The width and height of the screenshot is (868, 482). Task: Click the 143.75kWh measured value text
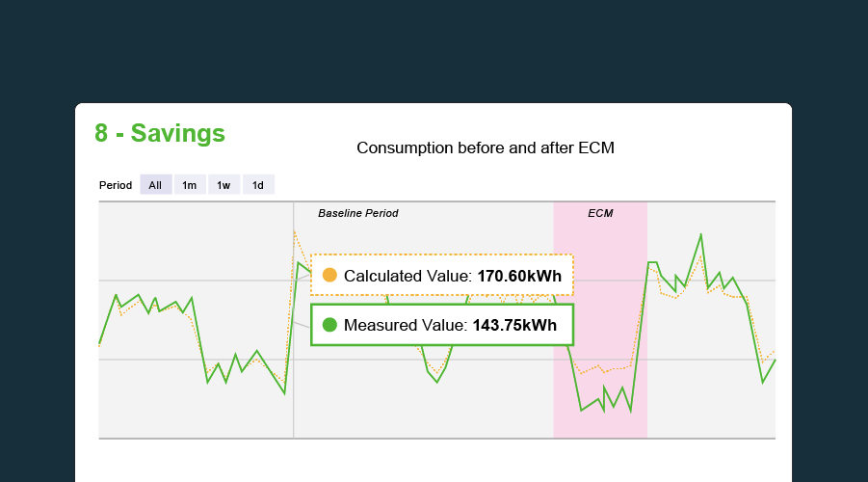click(x=514, y=325)
